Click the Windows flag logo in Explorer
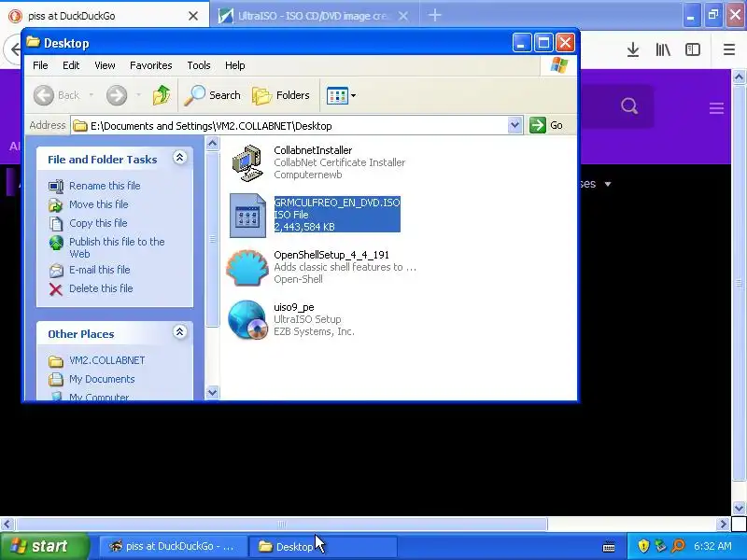The width and height of the screenshot is (747, 560). 558,64
